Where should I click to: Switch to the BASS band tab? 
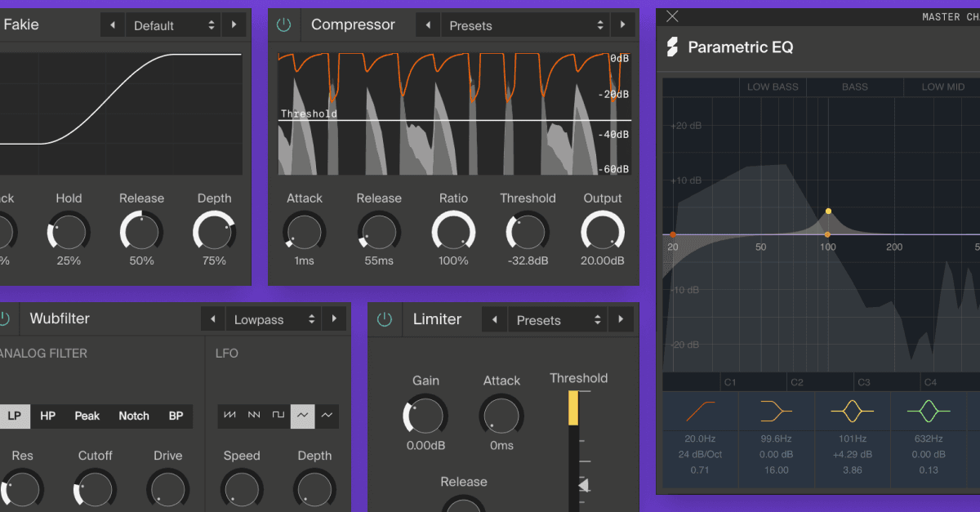click(854, 87)
